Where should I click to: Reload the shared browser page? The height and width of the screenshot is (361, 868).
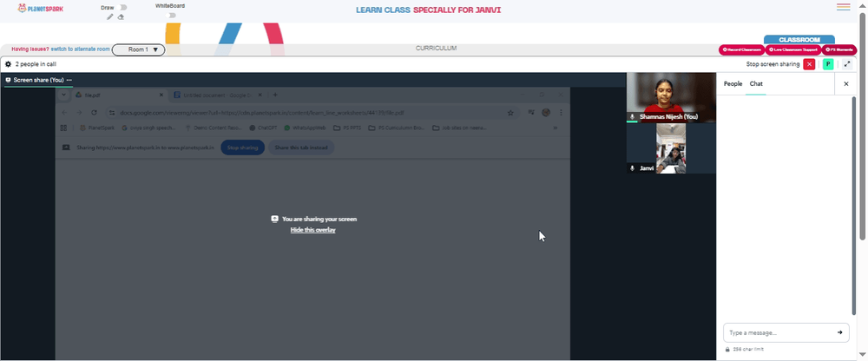94,113
